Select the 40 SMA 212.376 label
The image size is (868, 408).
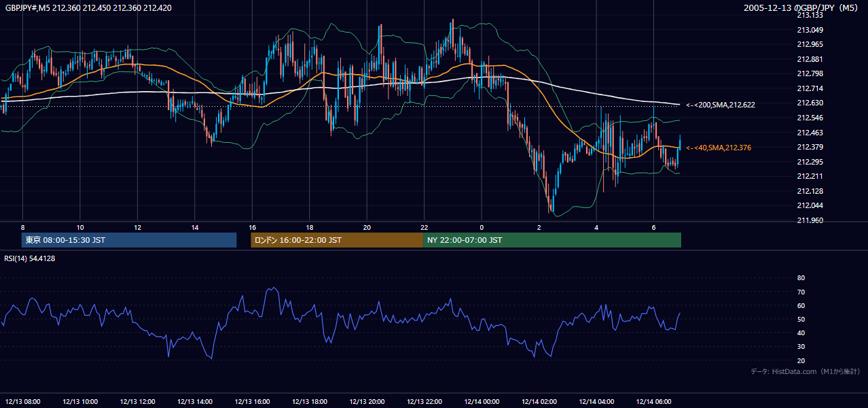click(719, 148)
